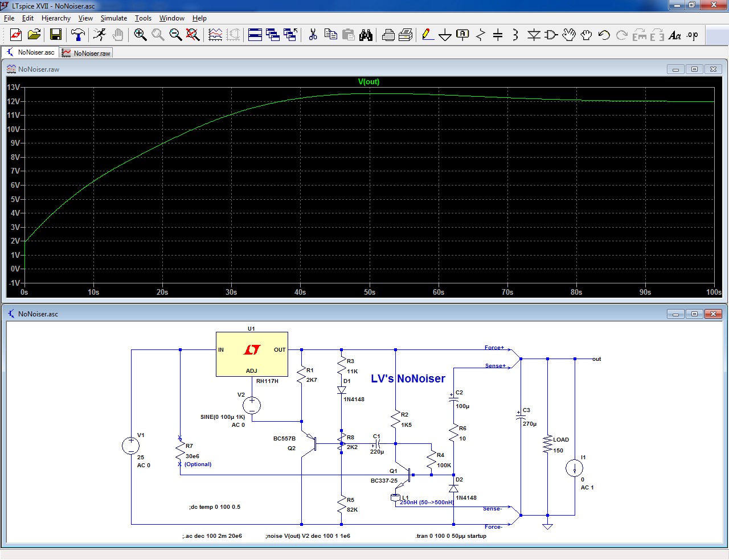Select the Zoom In magnifier
Viewport: 729px width, 560px height.
click(x=140, y=35)
